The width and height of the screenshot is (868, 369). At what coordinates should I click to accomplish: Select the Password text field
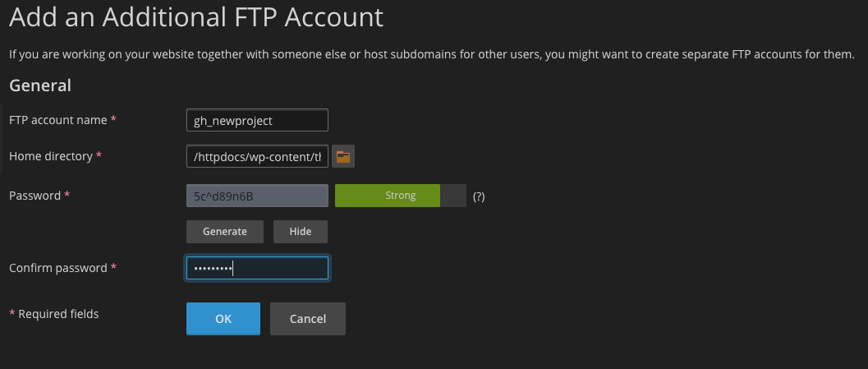(x=257, y=196)
